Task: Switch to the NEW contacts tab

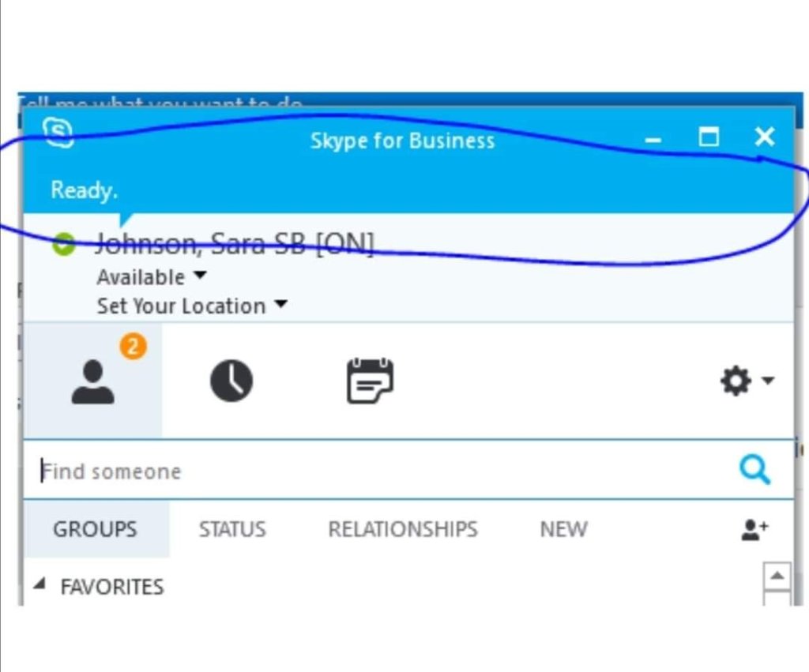Action: tap(563, 529)
